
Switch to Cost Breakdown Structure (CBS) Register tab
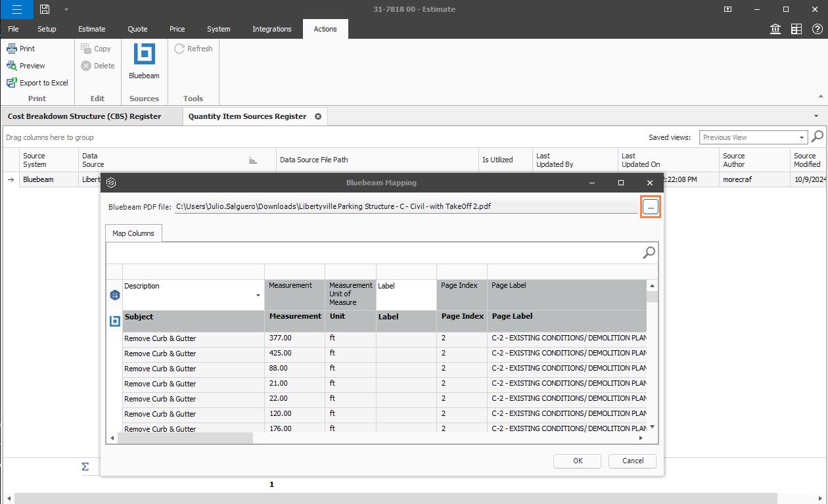(84, 116)
